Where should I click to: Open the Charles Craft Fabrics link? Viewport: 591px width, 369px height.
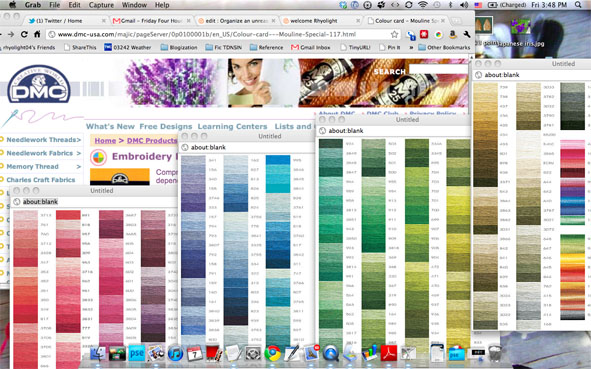41,180
